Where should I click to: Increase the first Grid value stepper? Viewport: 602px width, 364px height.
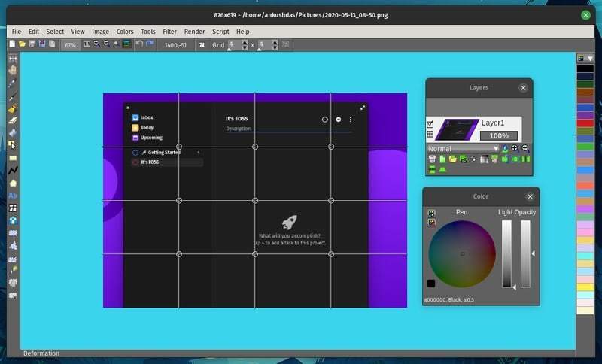[245, 42]
